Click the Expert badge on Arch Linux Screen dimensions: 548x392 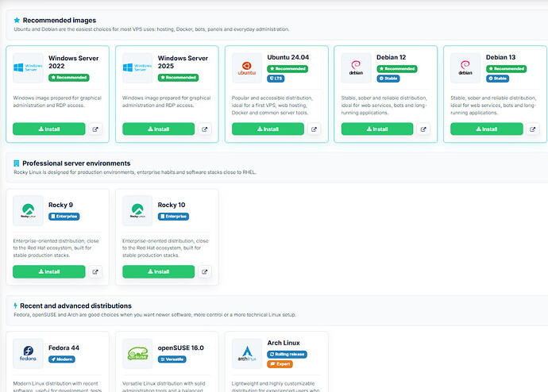click(x=280, y=364)
